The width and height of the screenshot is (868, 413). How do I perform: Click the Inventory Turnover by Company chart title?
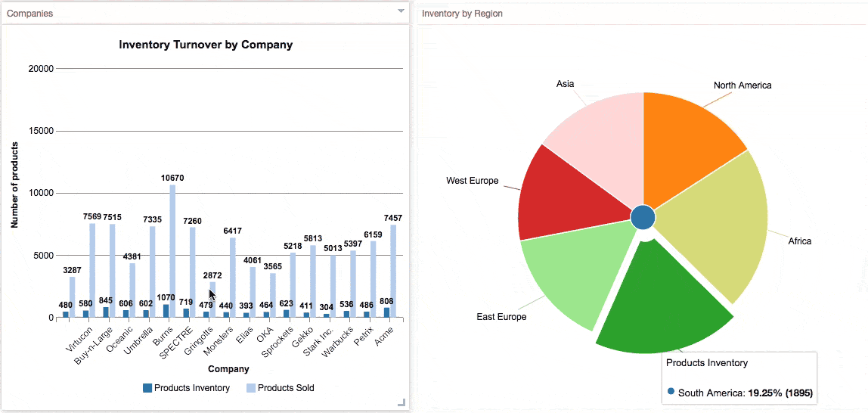click(206, 45)
